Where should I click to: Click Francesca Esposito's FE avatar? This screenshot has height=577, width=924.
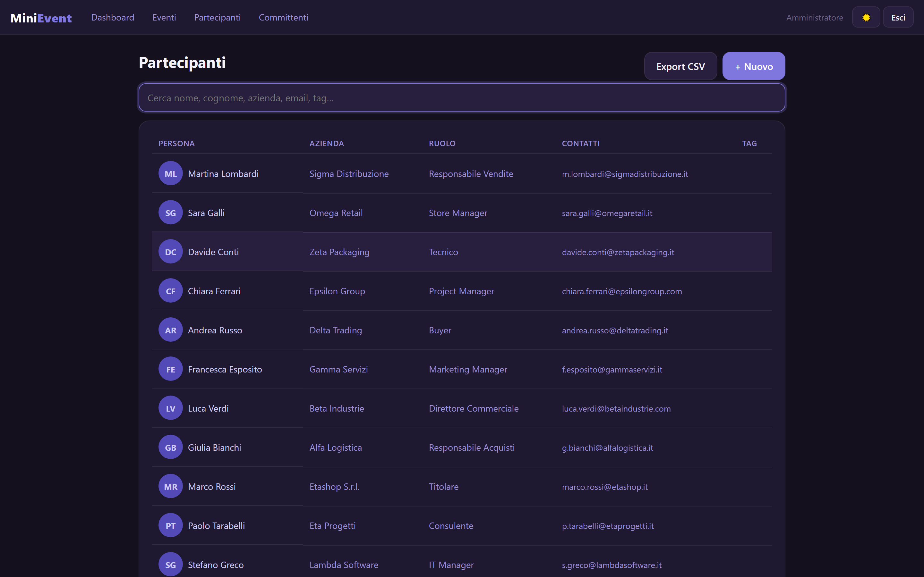coord(170,369)
